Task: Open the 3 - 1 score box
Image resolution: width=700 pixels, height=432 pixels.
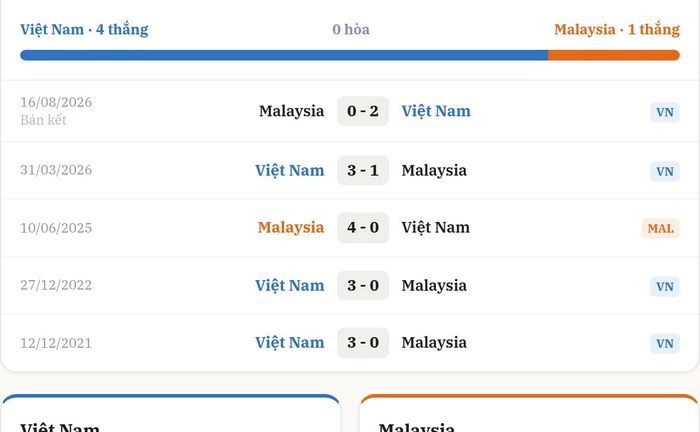Action: click(x=363, y=170)
